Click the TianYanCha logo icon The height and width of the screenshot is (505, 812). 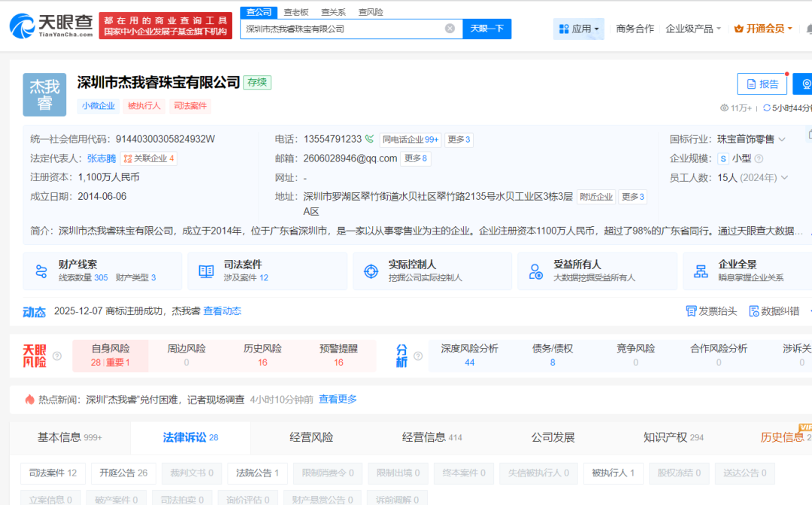click(23, 26)
